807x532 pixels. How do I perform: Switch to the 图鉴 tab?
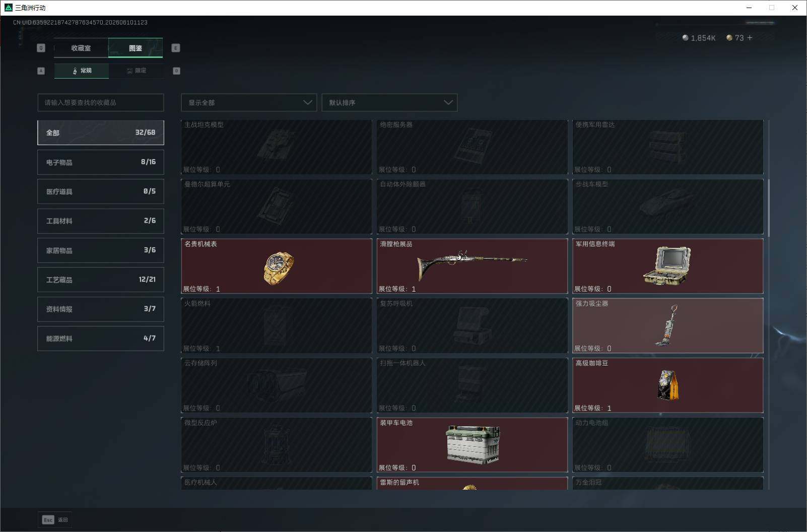[x=136, y=48]
